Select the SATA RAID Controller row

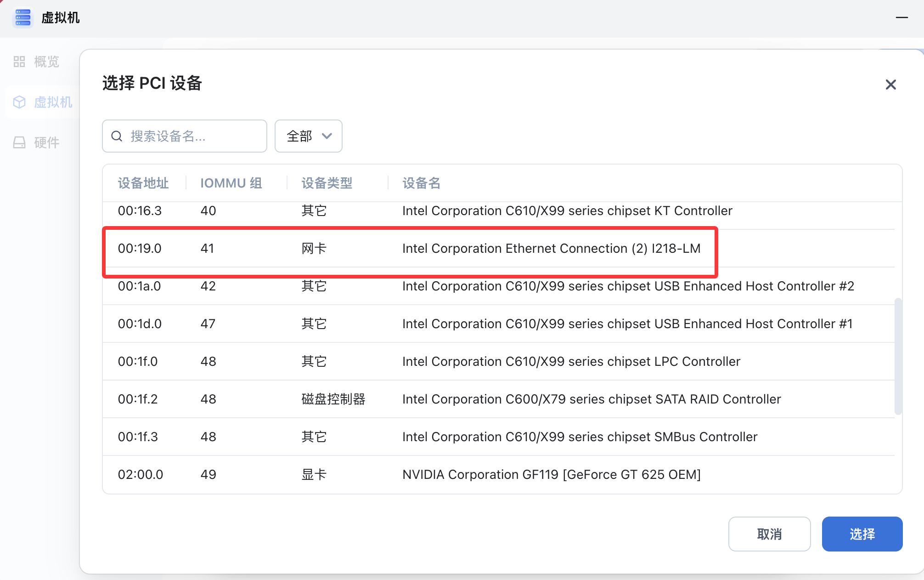591,399
